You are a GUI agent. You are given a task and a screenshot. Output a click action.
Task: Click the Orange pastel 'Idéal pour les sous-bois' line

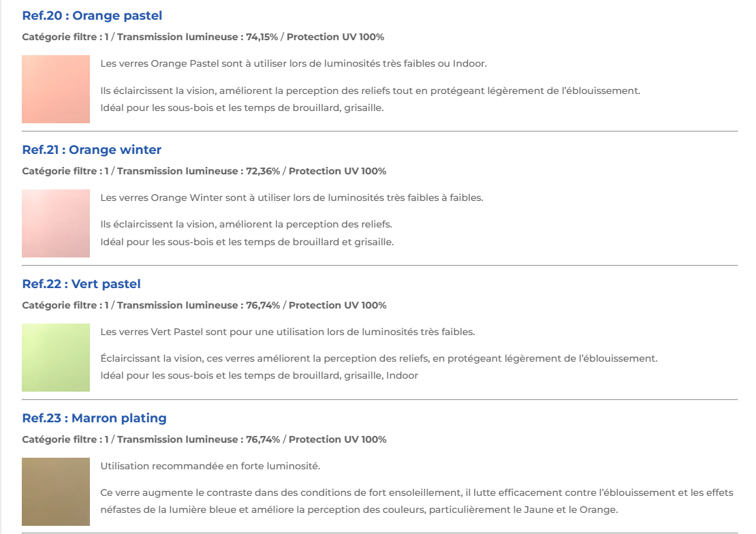click(242, 108)
